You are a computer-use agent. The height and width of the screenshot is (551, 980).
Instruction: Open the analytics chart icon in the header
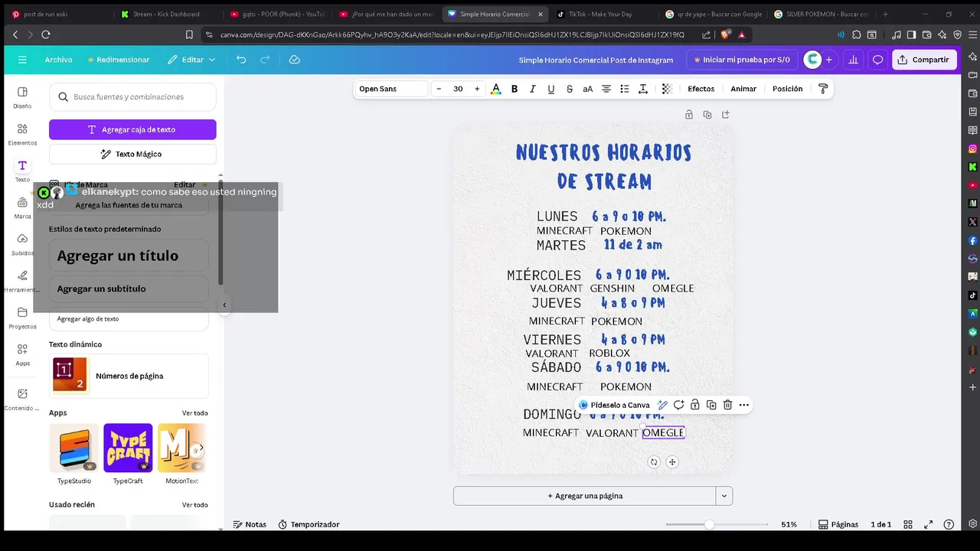tap(853, 60)
